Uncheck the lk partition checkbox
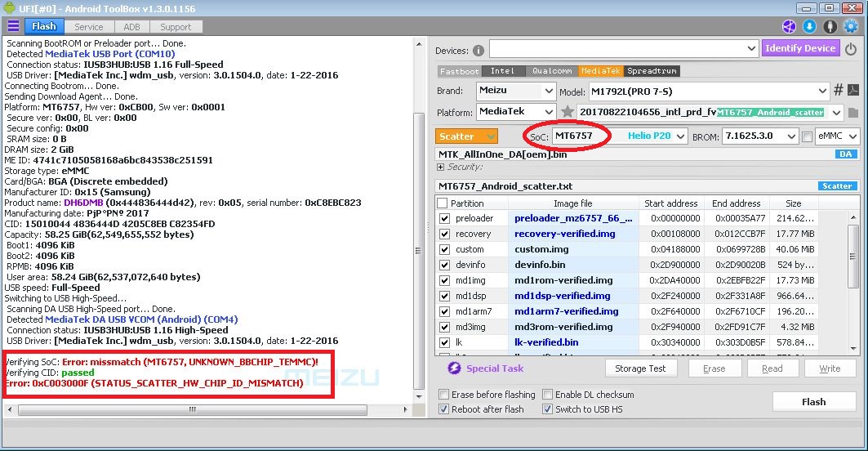Screen dimensions: 868x451 point(444,342)
